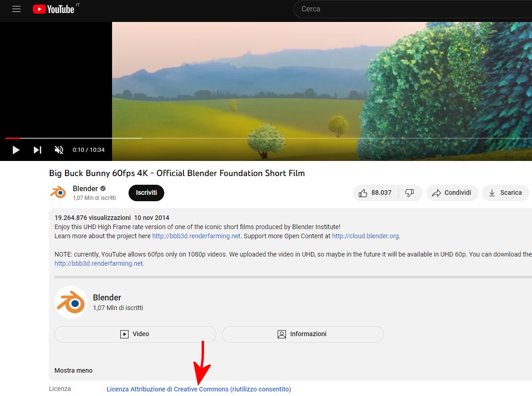Open the Creative Commons attribution license link
The width and height of the screenshot is (532, 396).
[199, 389]
